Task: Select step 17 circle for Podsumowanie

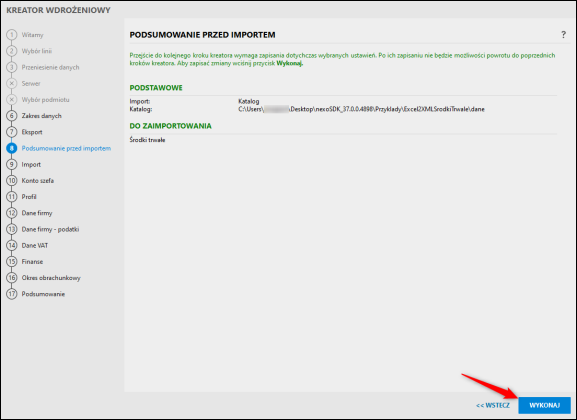Action: (x=12, y=294)
